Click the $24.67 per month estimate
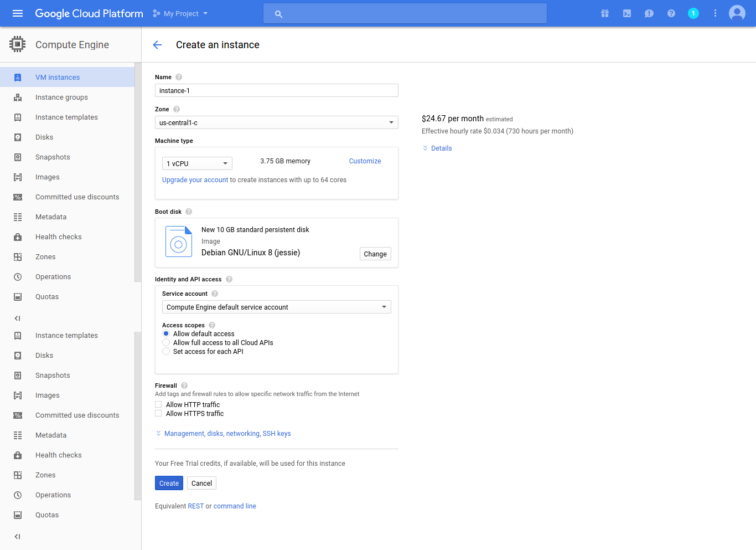The image size is (756, 550). 453,119
